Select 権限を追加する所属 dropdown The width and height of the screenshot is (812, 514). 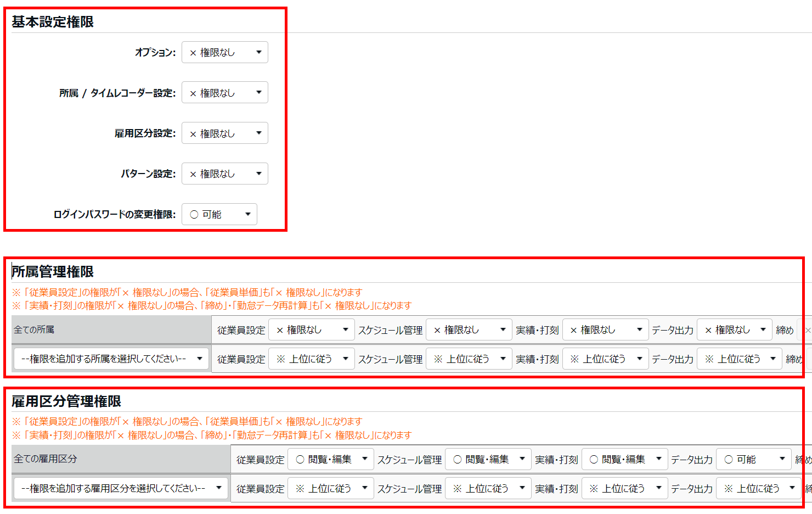click(111, 359)
